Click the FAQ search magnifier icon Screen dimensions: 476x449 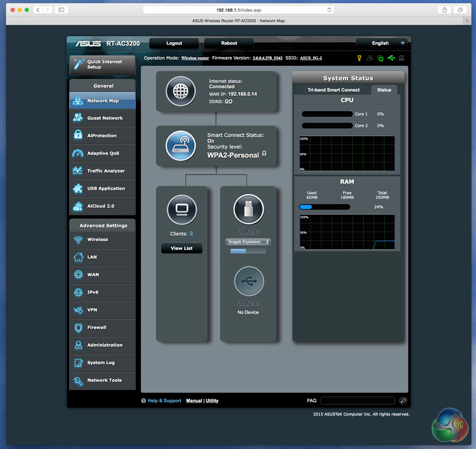click(403, 401)
